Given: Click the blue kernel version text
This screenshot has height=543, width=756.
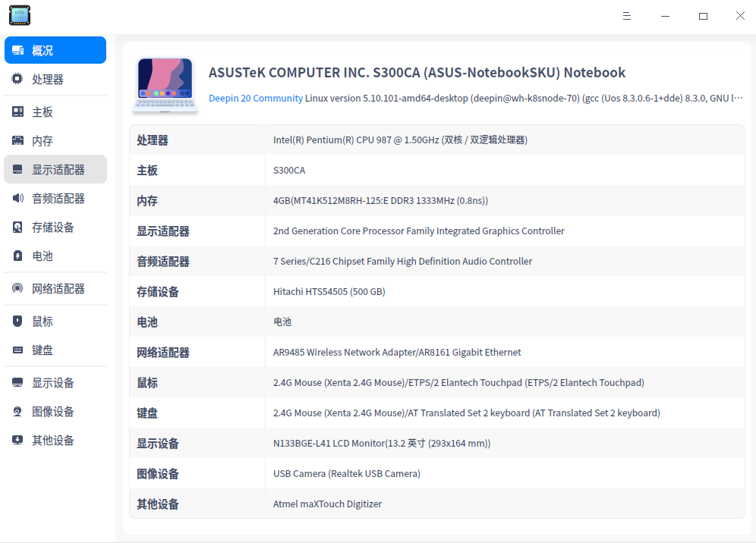Looking at the screenshot, I should point(455,98).
